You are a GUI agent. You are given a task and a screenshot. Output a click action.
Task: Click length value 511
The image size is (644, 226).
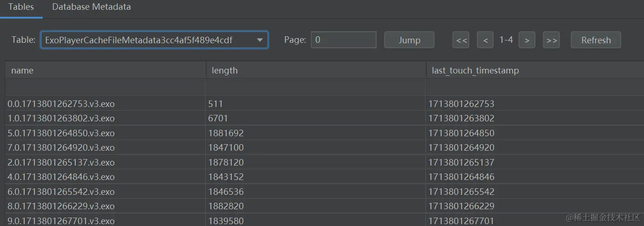316,104
